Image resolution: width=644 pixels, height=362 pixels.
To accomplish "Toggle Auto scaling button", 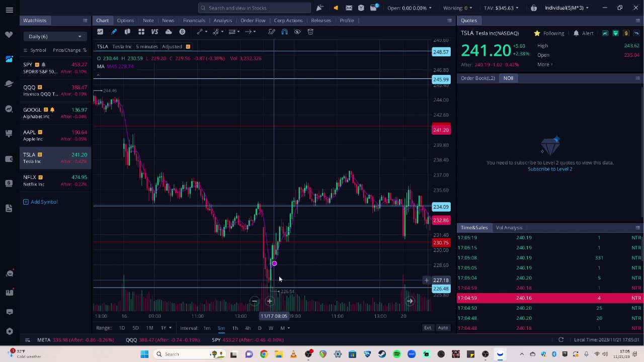I will 443,328.
